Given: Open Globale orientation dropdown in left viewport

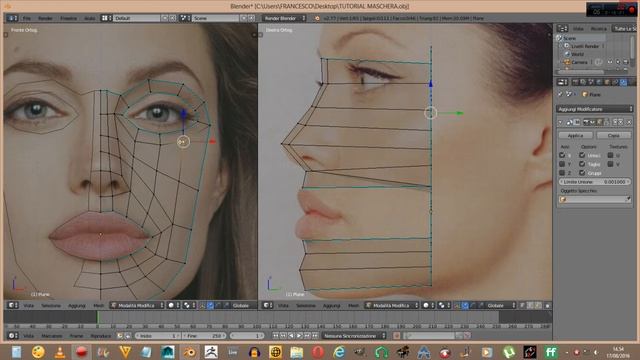Looking at the screenshot, I should (243, 305).
